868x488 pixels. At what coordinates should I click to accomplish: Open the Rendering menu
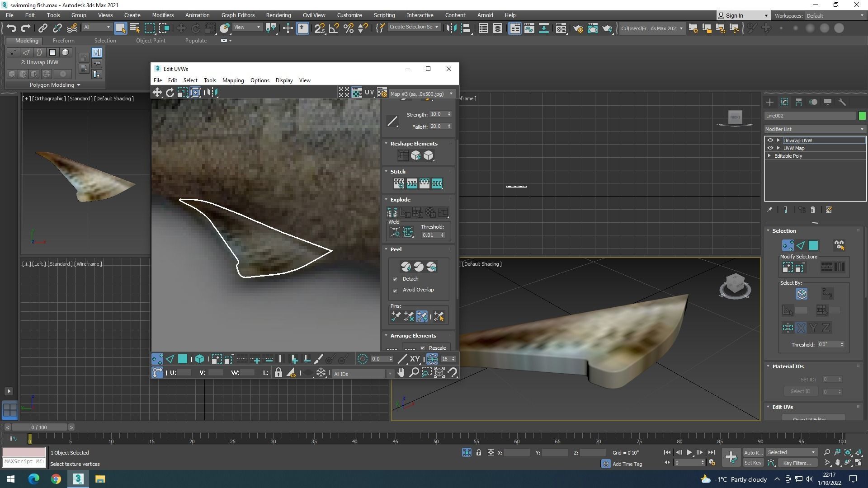coord(278,15)
